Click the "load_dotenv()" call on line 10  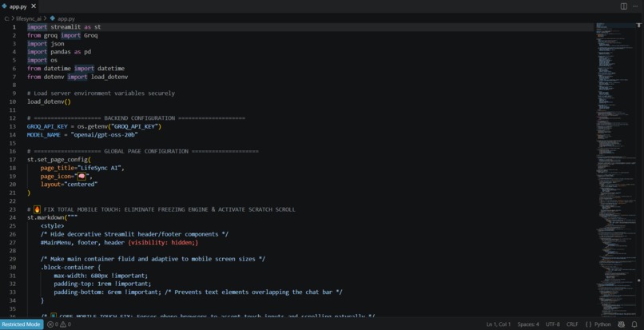pos(49,101)
